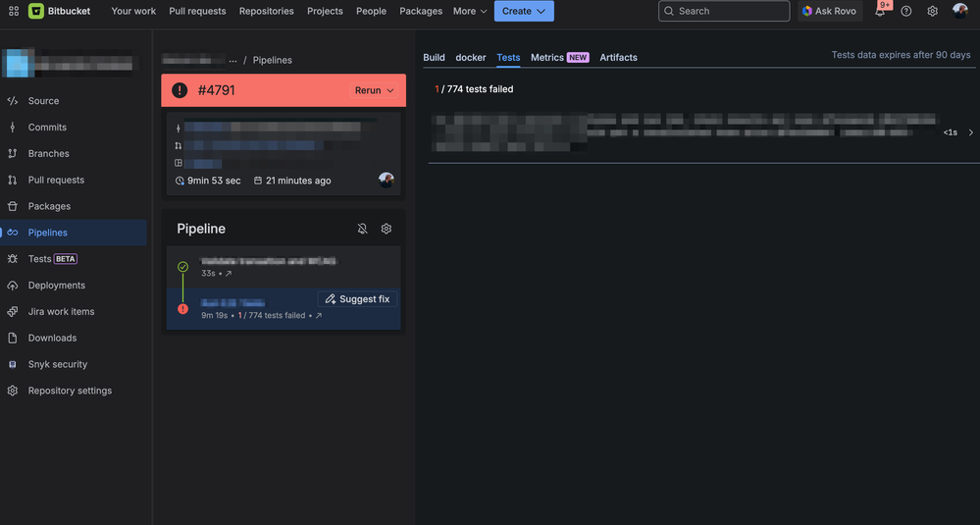Viewport: 980px width, 525px height.
Task: Click the green success step icon
Action: pos(182,267)
